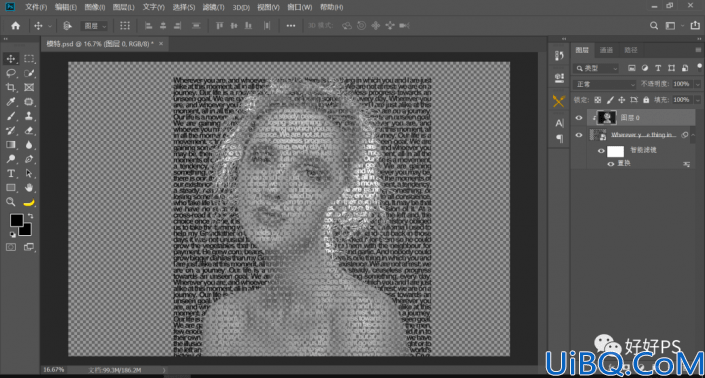Select the Move tool in toolbox
Viewport: 705px width, 378px height.
click(x=11, y=58)
